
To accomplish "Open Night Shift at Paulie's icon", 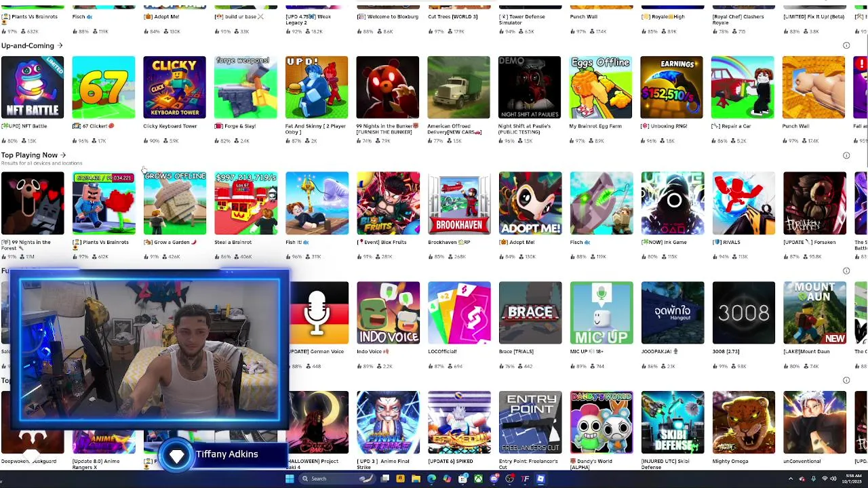I will pyautogui.click(x=530, y=87).
